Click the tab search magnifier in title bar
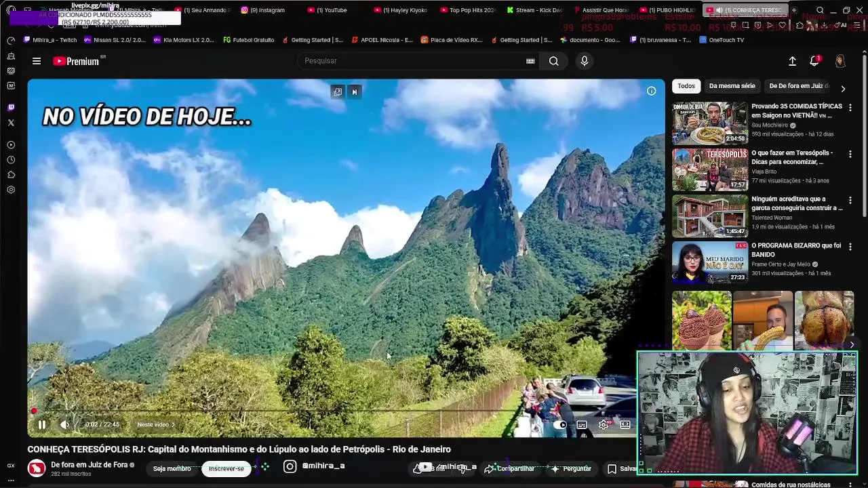 (x=821, y=10)
